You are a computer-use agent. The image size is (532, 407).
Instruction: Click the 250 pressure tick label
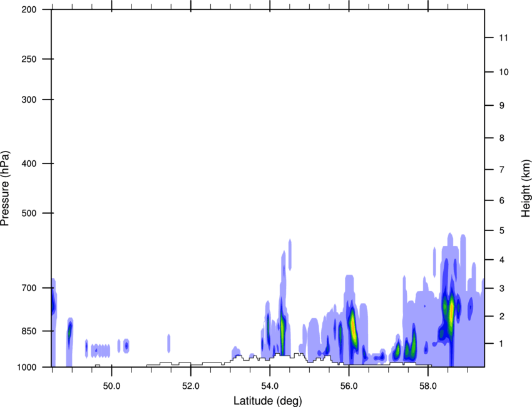click(29, 59)
